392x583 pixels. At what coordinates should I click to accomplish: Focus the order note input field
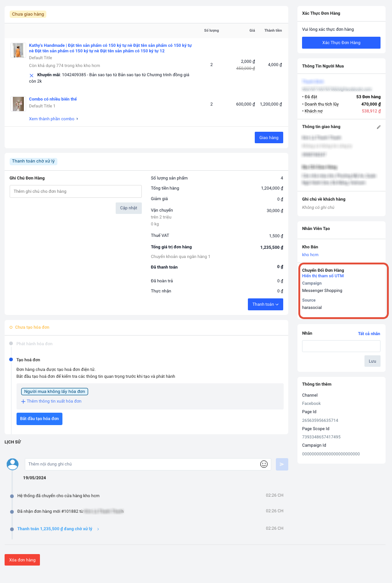pos(76,191)
